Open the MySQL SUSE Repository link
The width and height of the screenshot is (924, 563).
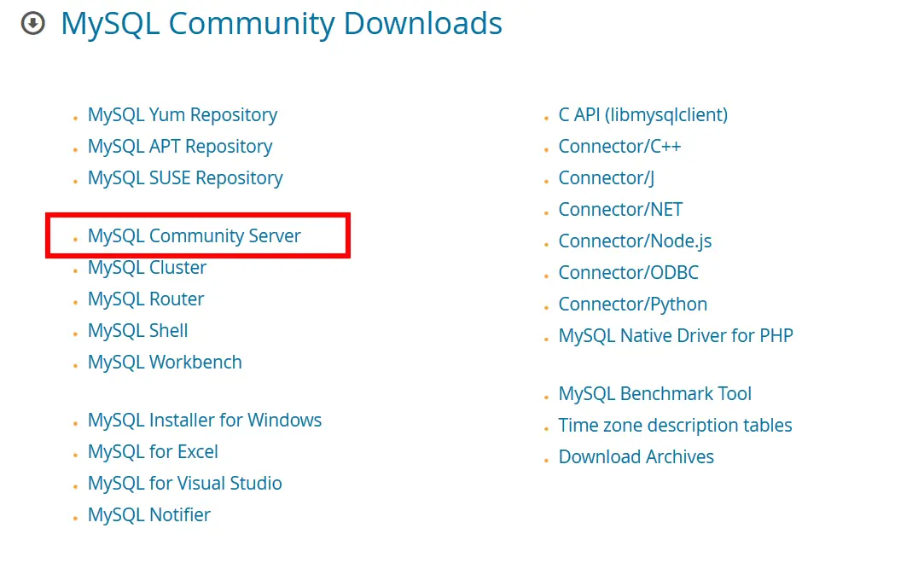186,177
